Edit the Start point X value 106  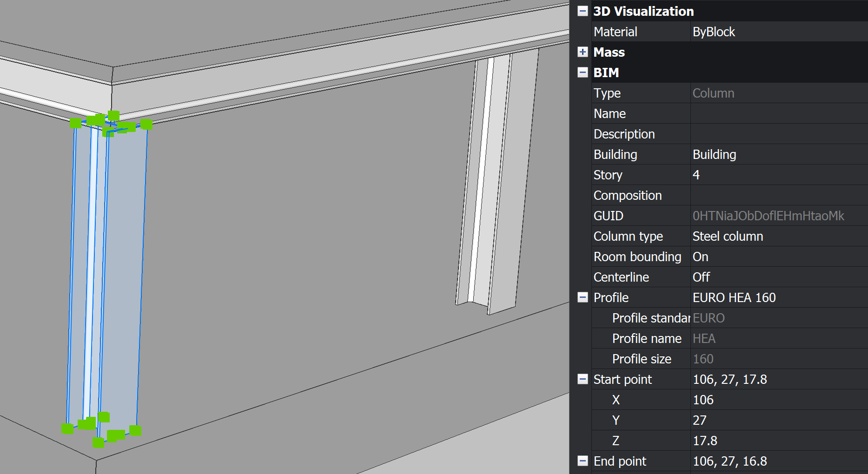tap(778, 400)
